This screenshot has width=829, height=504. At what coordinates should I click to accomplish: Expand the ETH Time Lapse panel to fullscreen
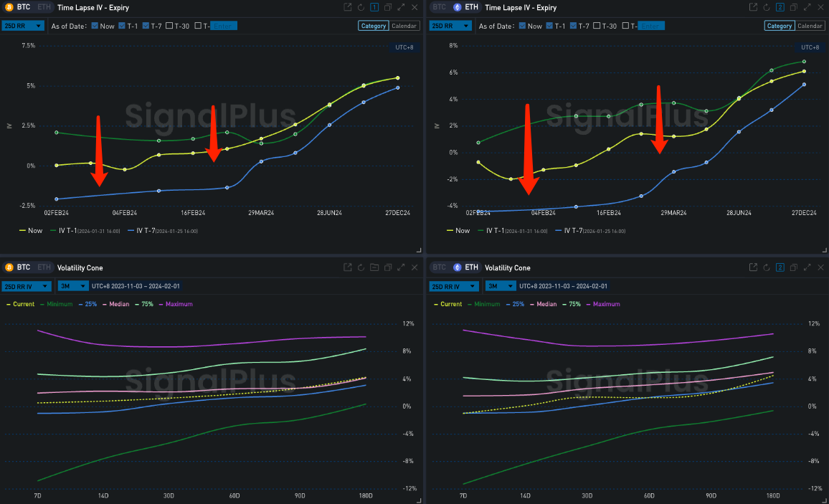808,7
